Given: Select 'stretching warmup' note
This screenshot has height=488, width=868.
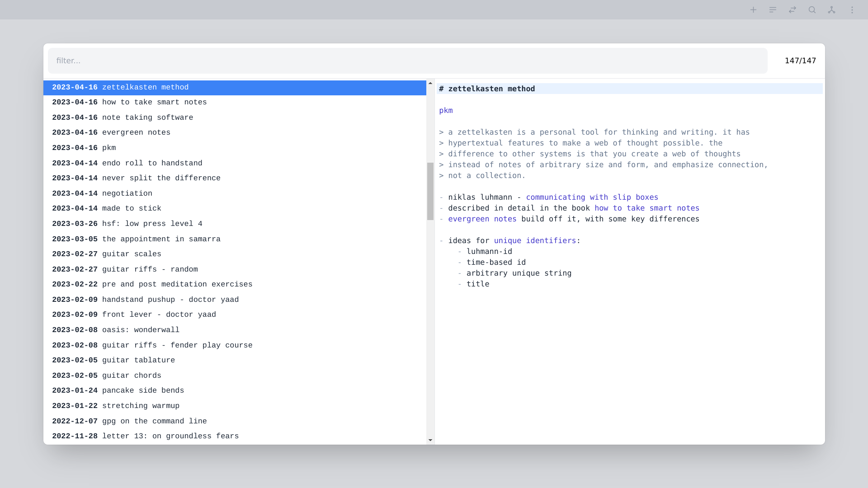Looking at the screenshot, I should pyautogui.click(x=235, y=406).
